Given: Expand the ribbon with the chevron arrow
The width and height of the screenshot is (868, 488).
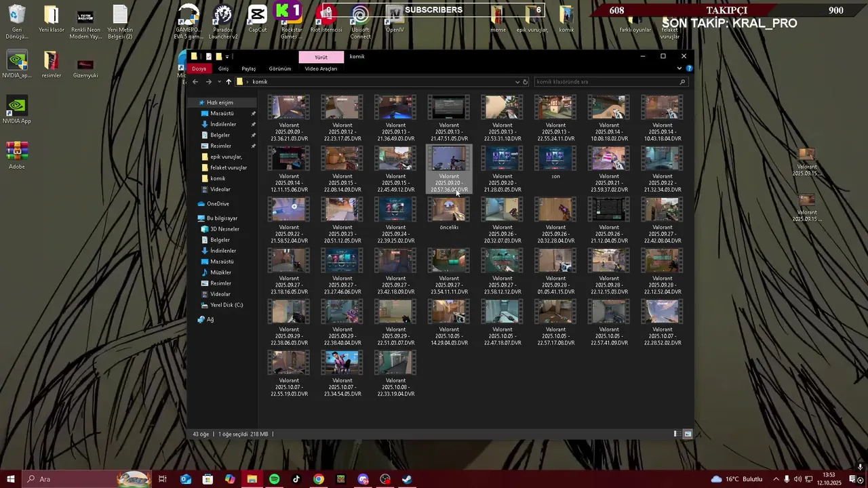Looking at the screenshot, I should 679,68.
